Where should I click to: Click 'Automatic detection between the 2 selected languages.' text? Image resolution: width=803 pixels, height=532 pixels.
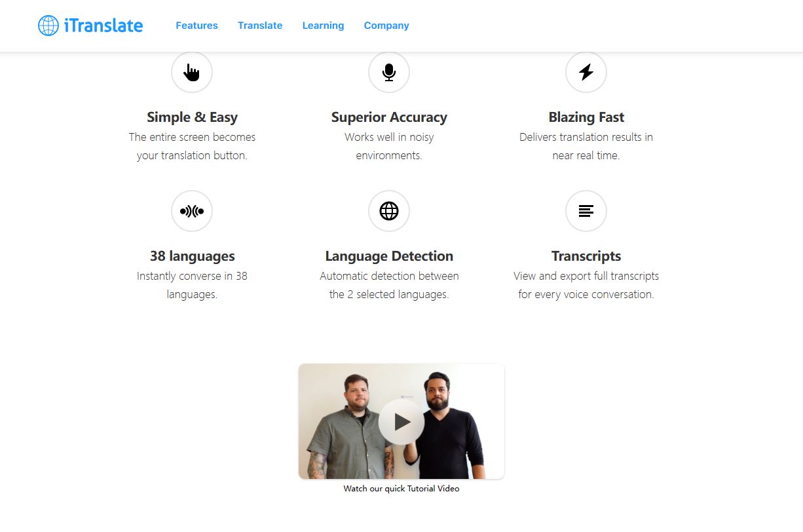(x=389, y=285)
